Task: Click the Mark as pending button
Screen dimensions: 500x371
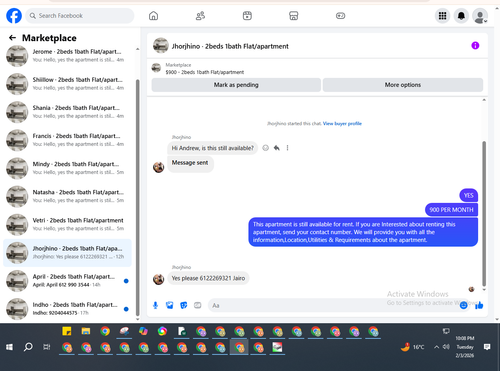Action: (236, 85)
